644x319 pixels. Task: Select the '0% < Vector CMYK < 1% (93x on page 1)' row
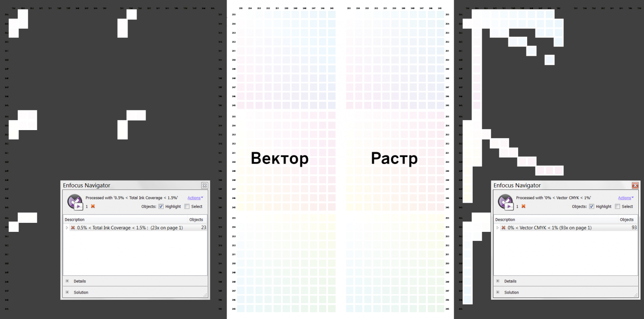pyautogui.click(x=565, y=228)
